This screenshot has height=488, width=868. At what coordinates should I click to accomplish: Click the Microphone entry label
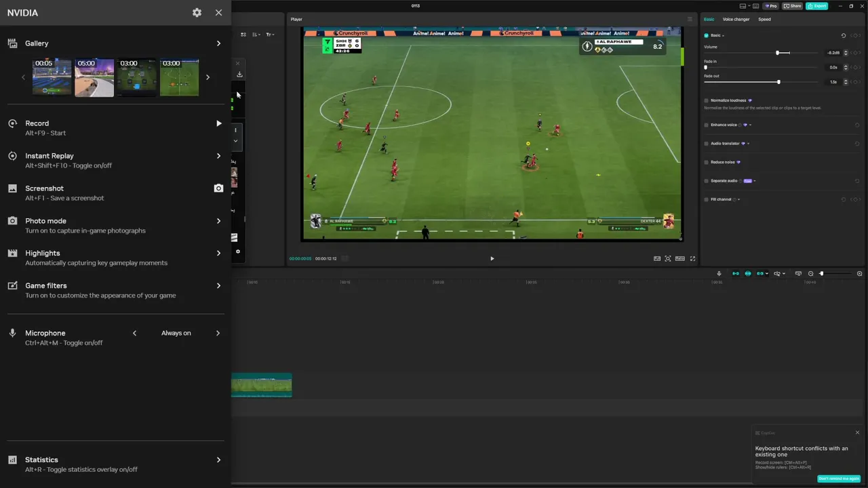pos(45,333)
